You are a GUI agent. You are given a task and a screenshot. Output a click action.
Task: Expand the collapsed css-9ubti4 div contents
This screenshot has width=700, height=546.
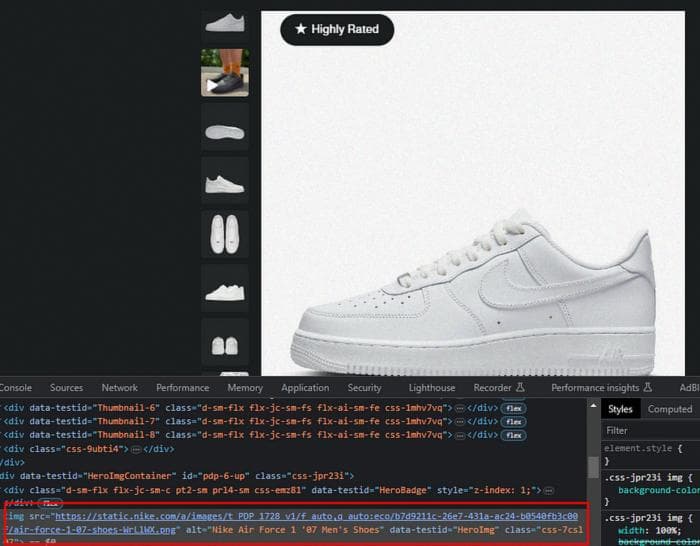(x=136, y=449)
